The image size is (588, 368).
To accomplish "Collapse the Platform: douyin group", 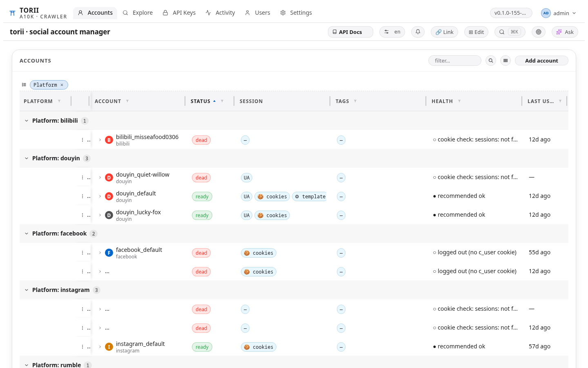I will [x=27, y=158].
